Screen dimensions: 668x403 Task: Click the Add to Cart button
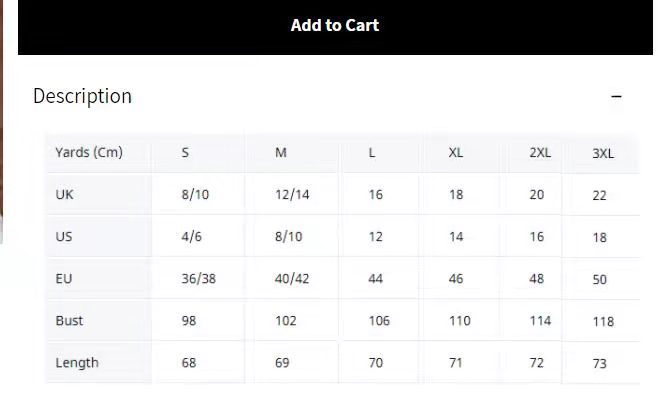pos(334,26)
